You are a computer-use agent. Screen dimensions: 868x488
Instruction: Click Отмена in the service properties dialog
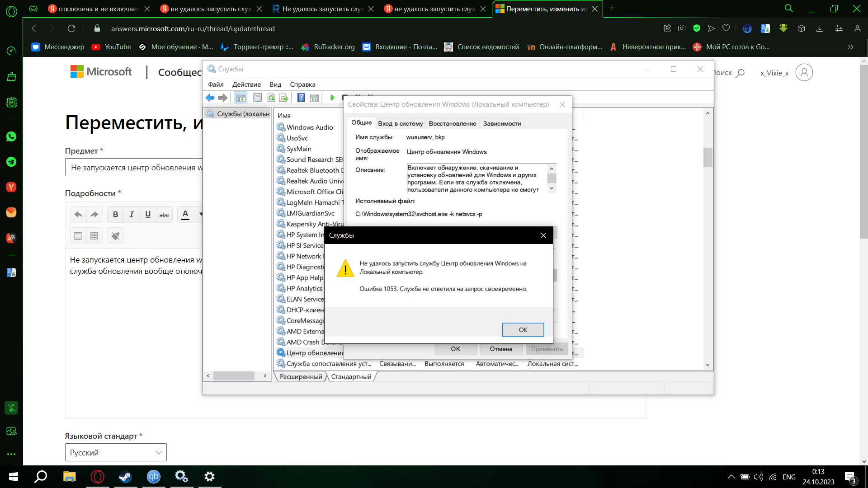tap(501, 349)
